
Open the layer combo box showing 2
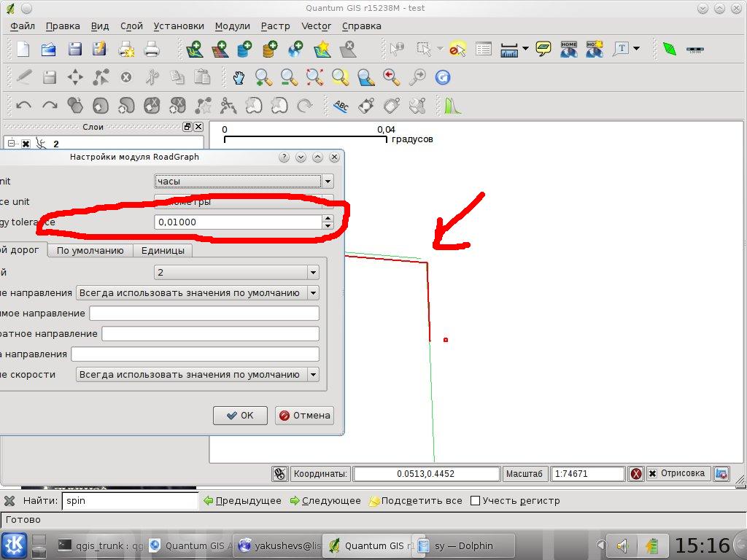236,273
